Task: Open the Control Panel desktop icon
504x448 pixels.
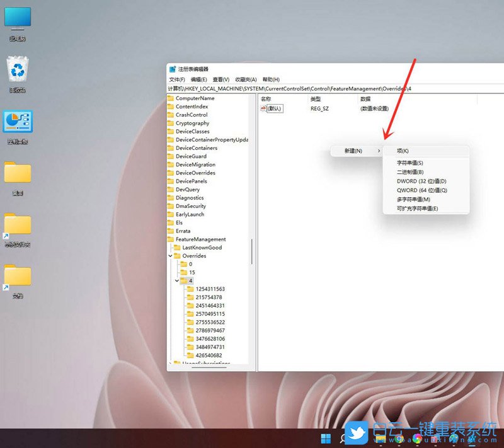Action: pyautogui.click(x=17, y=122)
